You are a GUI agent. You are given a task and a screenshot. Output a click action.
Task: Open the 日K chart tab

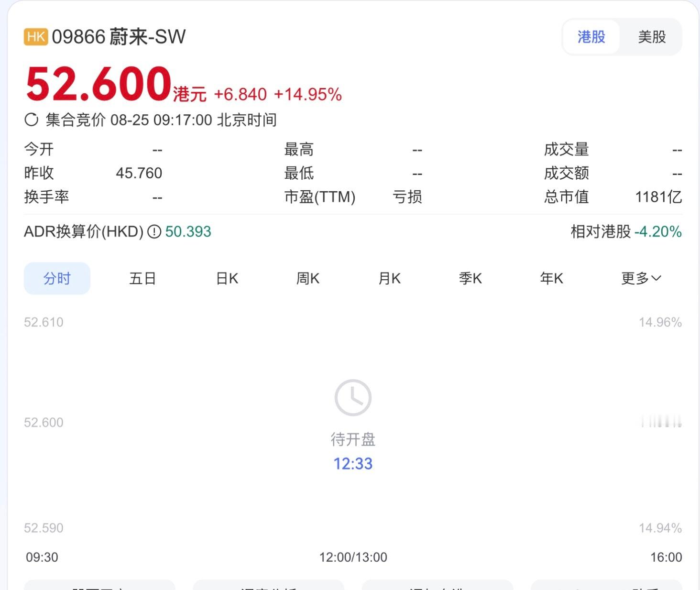point(227,278)
